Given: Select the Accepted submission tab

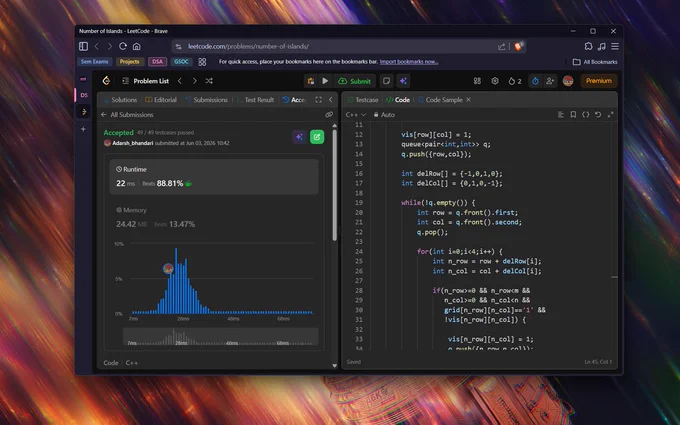Looking at the screenshot, I should click(294, 100).
